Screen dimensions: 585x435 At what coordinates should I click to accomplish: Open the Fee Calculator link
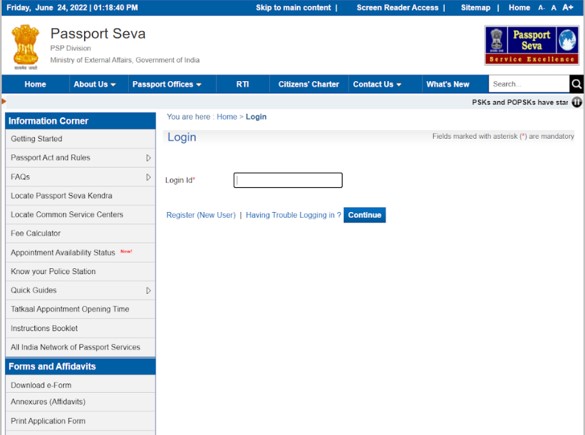pos(80,234)
